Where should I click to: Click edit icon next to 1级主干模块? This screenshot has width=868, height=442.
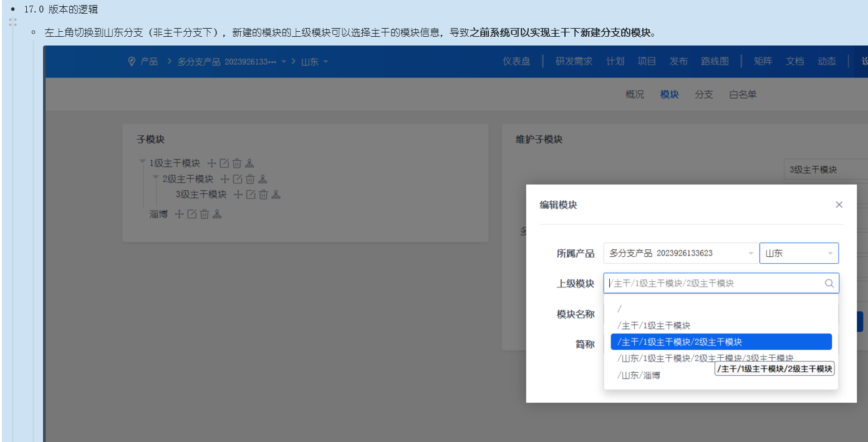[224, 163]
